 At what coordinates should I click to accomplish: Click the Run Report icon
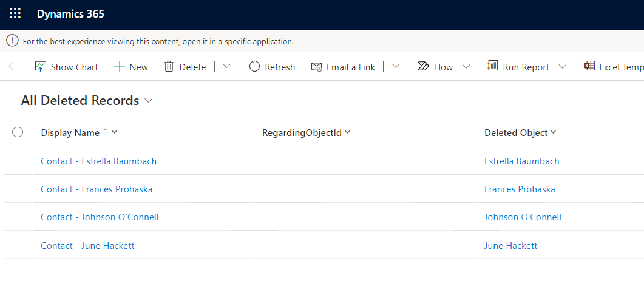[x=493, y=66]
